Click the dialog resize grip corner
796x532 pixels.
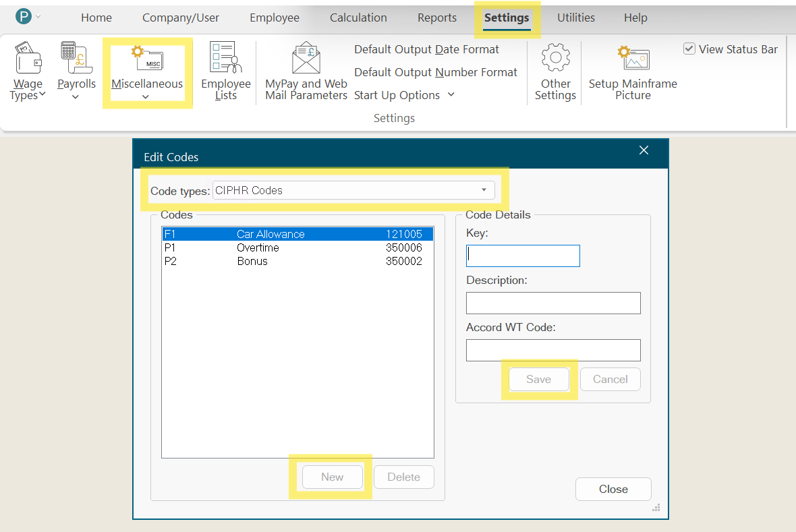click(x=656, y=508)
